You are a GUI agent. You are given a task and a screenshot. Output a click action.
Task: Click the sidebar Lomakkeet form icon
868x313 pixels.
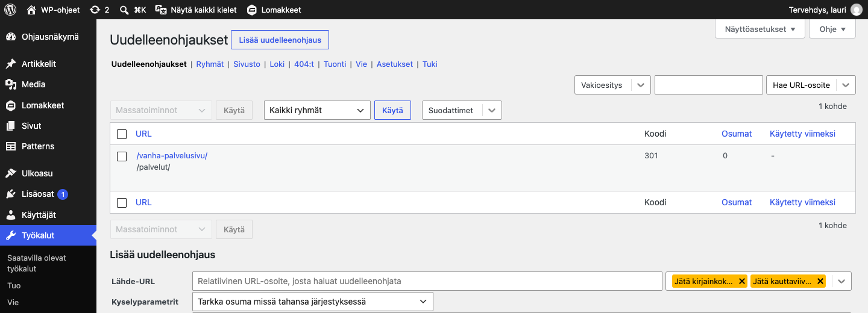11,105
